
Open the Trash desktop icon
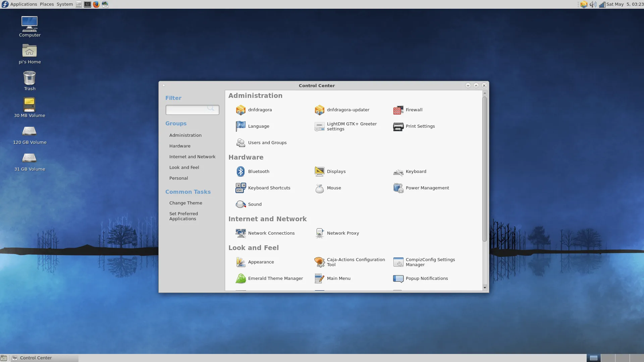coord(30,78)
